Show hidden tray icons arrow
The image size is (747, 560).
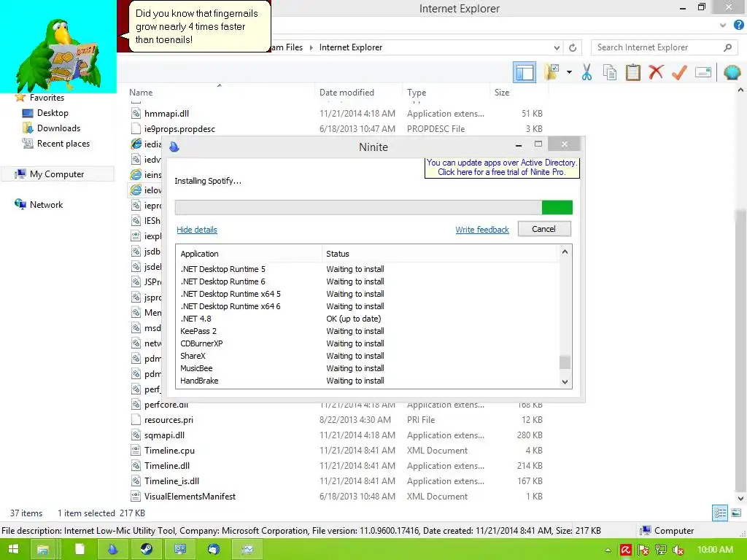pos(608,550)
